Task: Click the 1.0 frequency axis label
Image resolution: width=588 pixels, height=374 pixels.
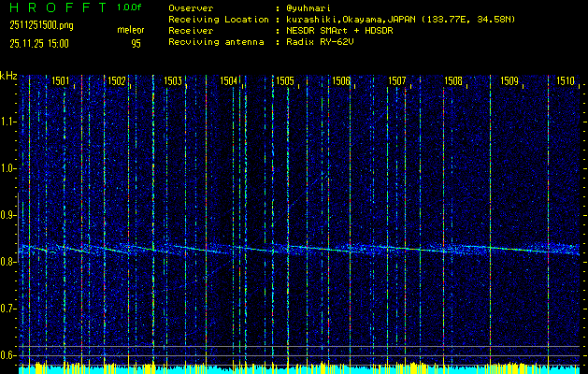Action: tap(8, 168)
